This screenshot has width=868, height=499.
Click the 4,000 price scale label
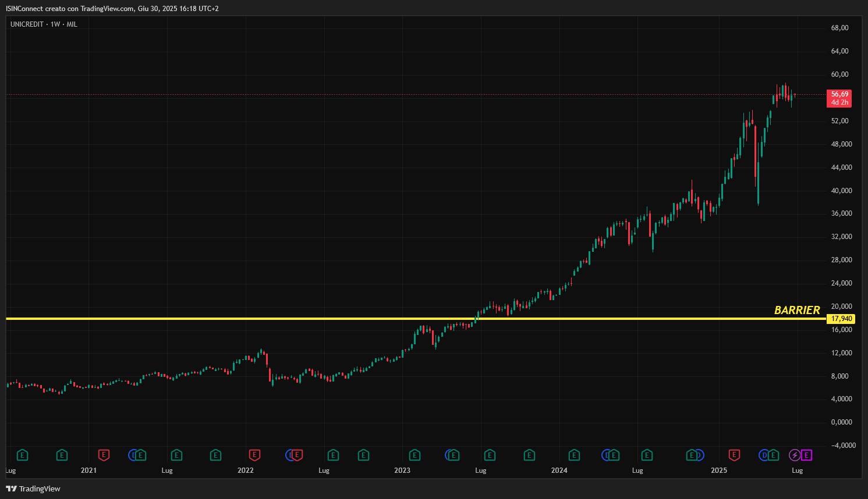click(841, 399)
